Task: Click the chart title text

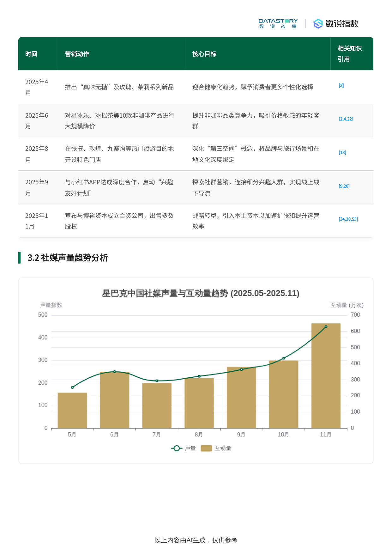Action: (201, 293)
